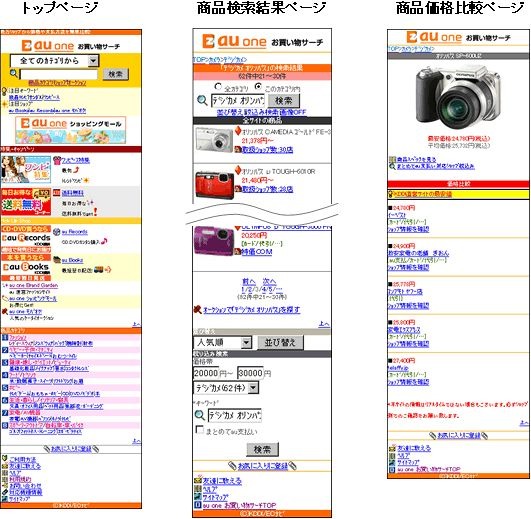Open the デジカメ(62件) category dropdown
Screen dimensions: 531x519
coord(226,388)
